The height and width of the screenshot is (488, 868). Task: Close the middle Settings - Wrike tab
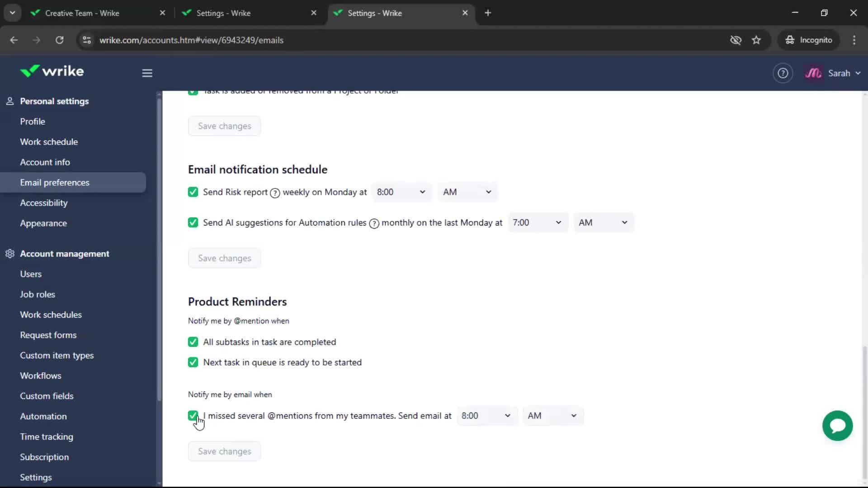(314, 13)
